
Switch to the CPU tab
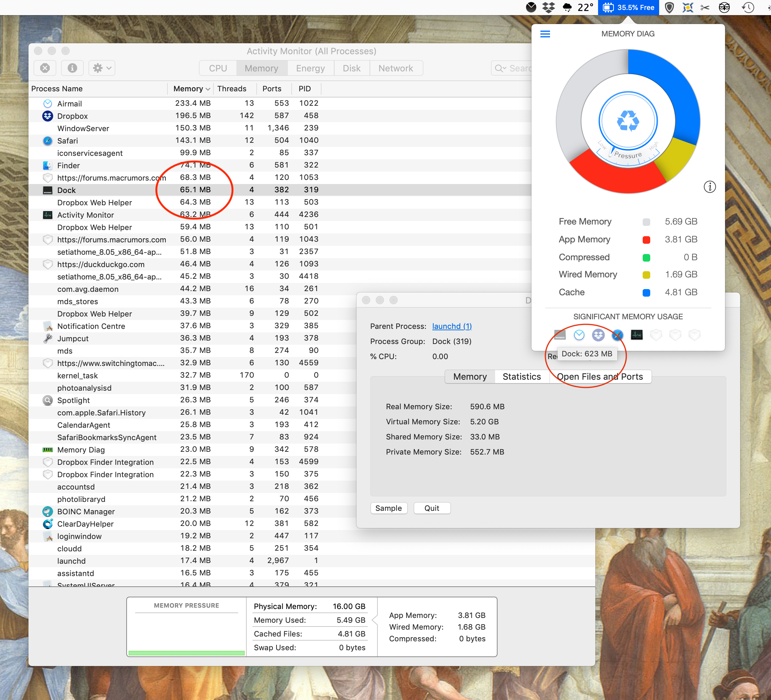coord(218,68)
